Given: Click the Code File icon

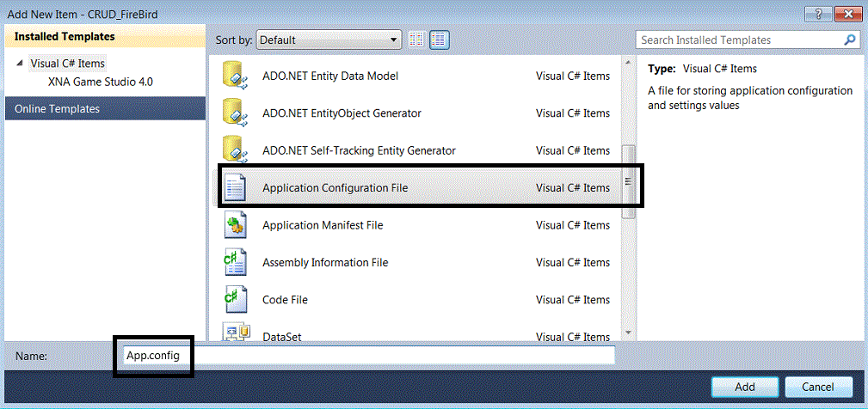Looking at the screenshot, I should pyautogui.click(x=235, y=299).
